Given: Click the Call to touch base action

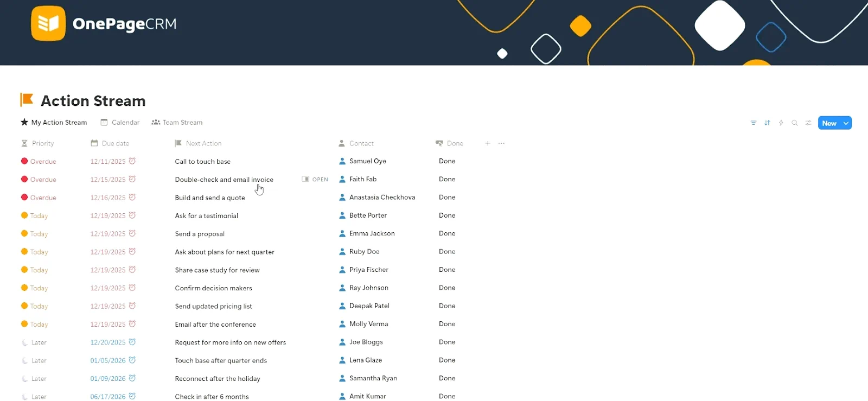Looking at the screenshot, I should click(203, 162).
